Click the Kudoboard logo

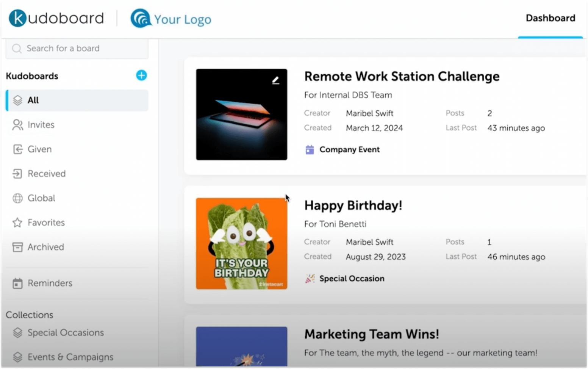point(56,18)
